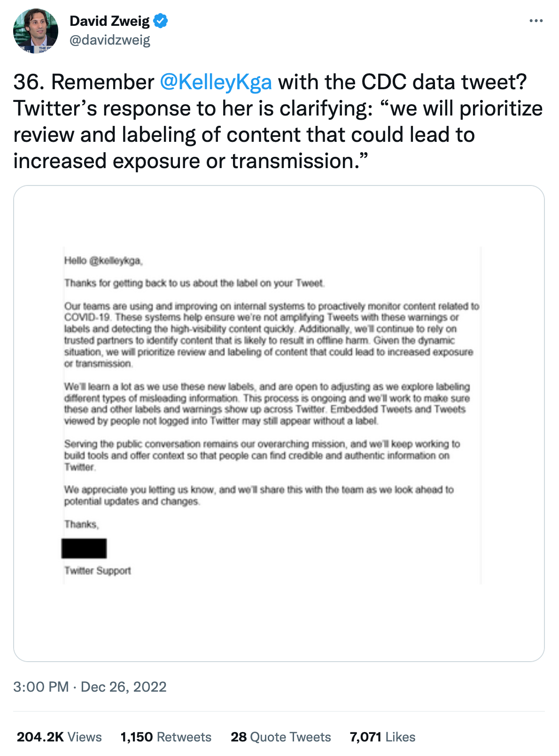Show the 1,150 Retweets list
Image resolution: width=559 pixels, height=756 pixels.
tap(166, 737)
